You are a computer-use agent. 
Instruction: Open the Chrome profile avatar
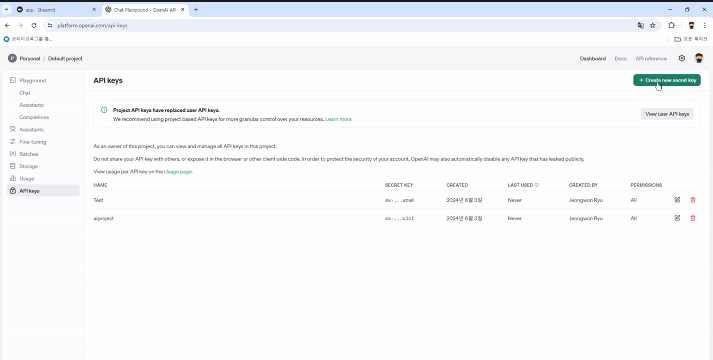pyautogui.click(x=691, y=25)
